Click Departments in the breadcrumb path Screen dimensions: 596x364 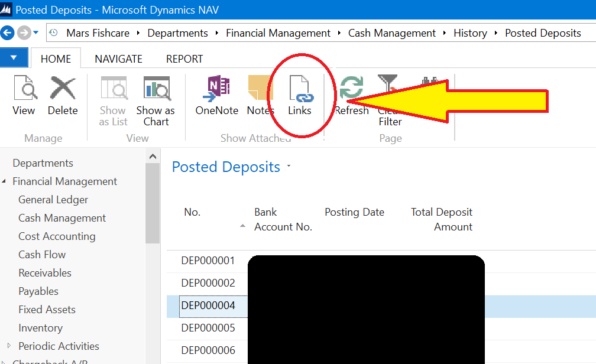pyautogui.click(x=177, y=33)
